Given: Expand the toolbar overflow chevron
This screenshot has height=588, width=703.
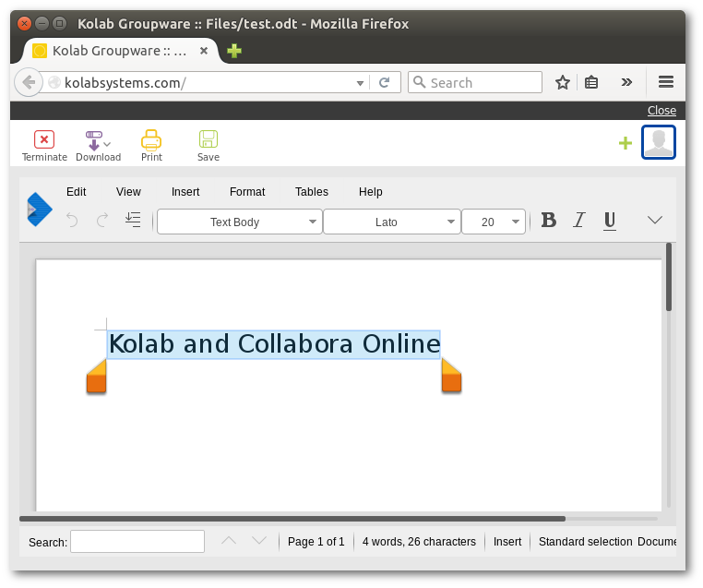Looking at the screenshot, I should 655,220.
